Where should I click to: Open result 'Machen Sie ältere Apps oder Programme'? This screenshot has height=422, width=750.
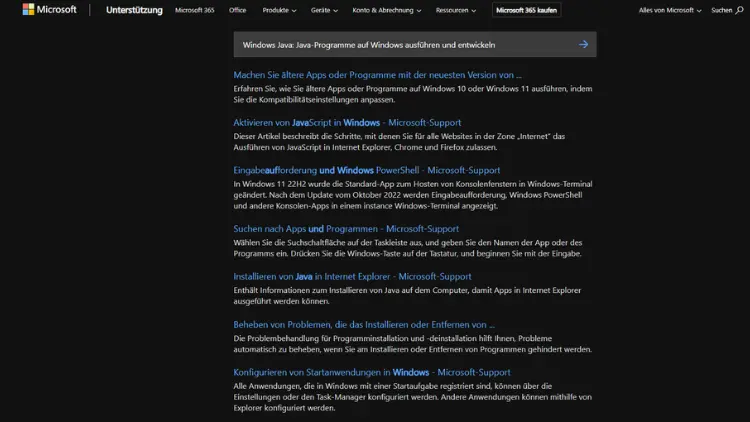pyautogui.click(x=377, y=75)
